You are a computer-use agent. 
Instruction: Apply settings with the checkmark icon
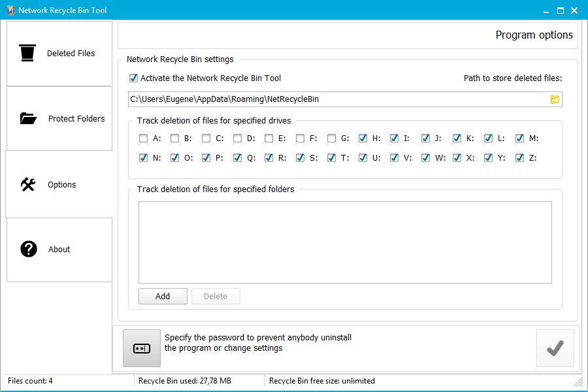pos(555,348)
